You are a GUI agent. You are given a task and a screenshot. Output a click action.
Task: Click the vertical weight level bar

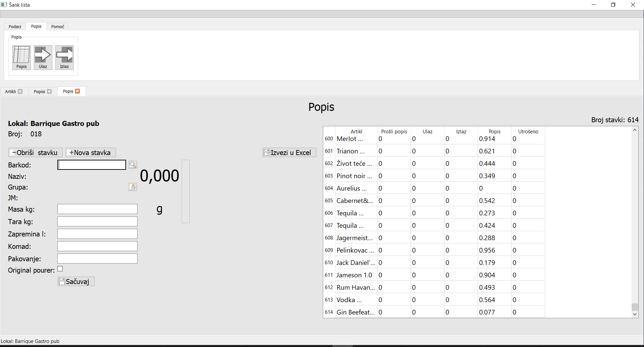(x=186, y=191)
